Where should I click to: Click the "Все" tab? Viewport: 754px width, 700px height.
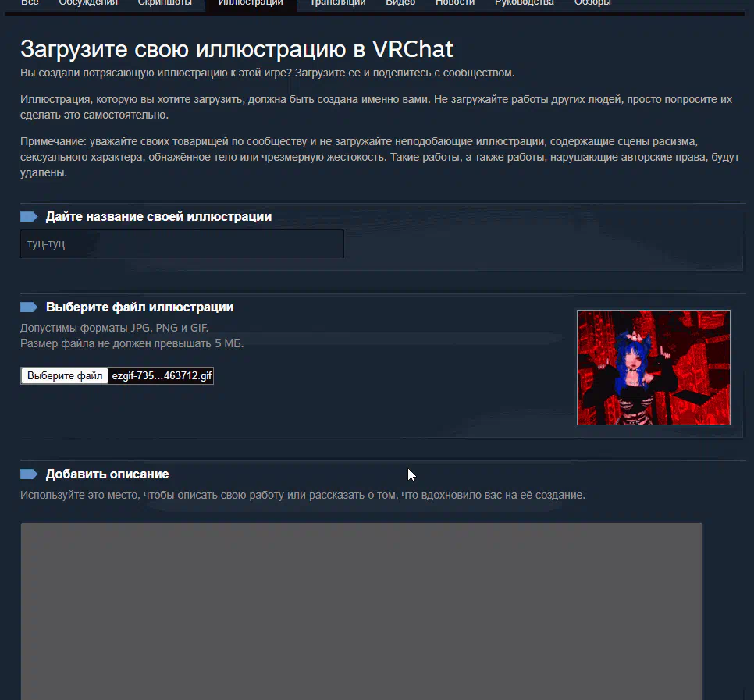(30, 3)
